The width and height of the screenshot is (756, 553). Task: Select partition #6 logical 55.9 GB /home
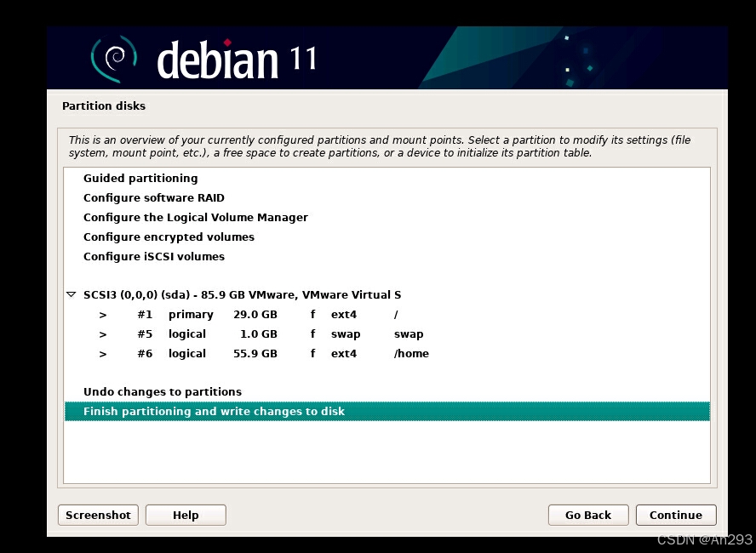(387, 354)
